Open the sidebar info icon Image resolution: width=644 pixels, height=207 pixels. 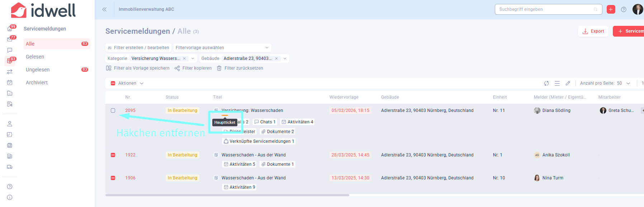(10, 197)
